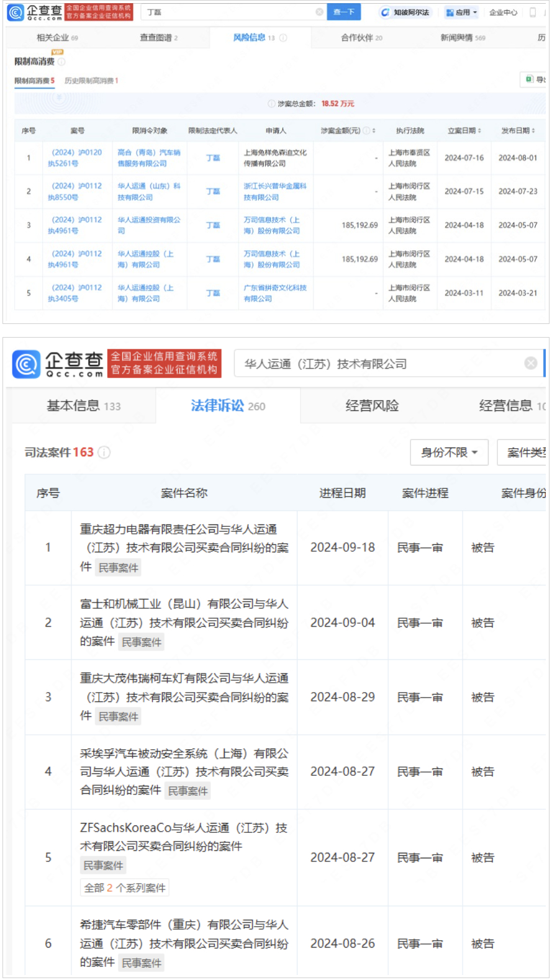Switch to the 相关企业 tab
This screenshot has width=552, height=980.
[57, 38]
